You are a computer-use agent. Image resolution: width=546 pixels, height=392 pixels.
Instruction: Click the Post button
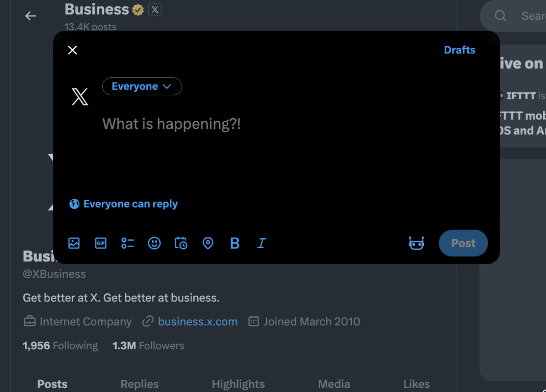click(463, 243)
